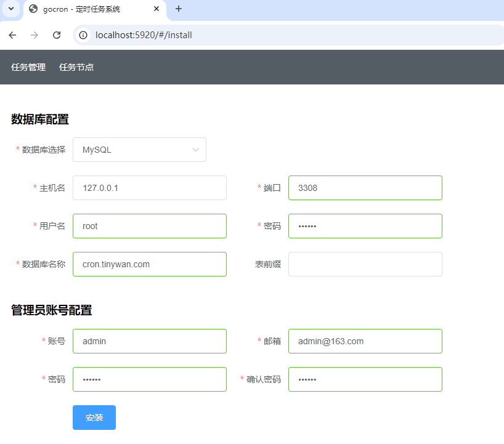
Task: Expand the MySQL database selection dropdown
Action: click(x=139, y=150)
